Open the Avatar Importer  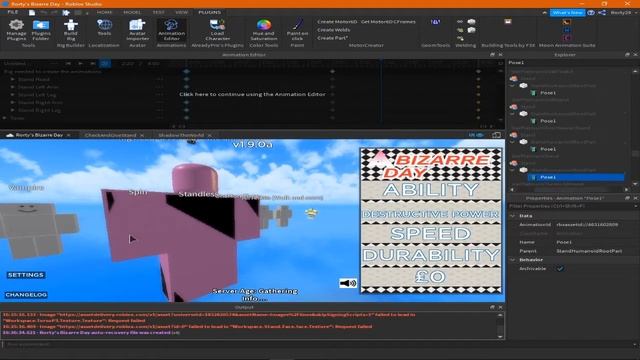point(138,30)
